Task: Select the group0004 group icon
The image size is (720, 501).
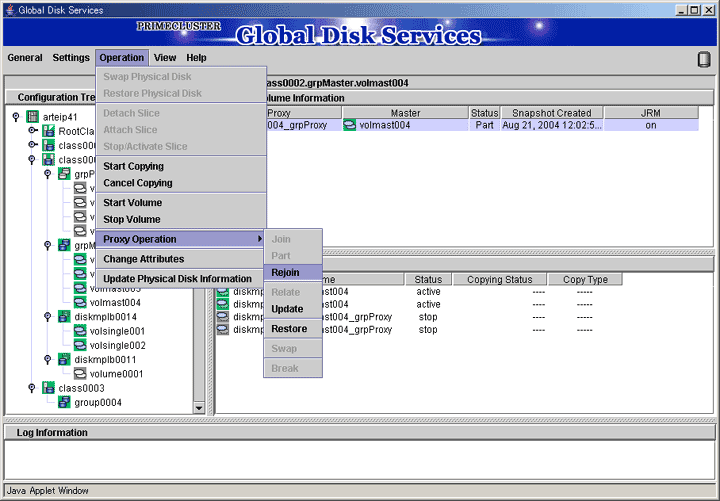Action: coord(64,402)
